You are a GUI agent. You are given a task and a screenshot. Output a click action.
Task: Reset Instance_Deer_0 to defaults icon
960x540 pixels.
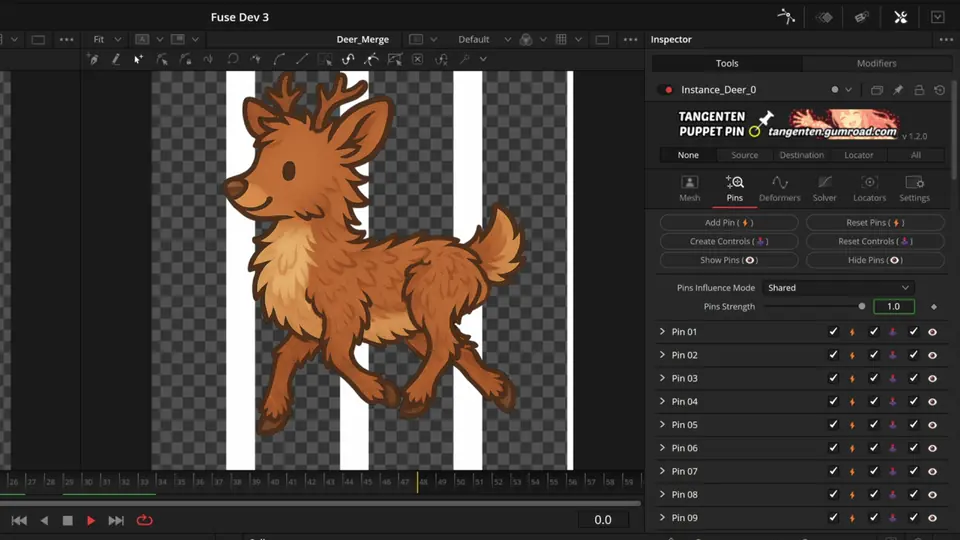click(x=940, y=90)
